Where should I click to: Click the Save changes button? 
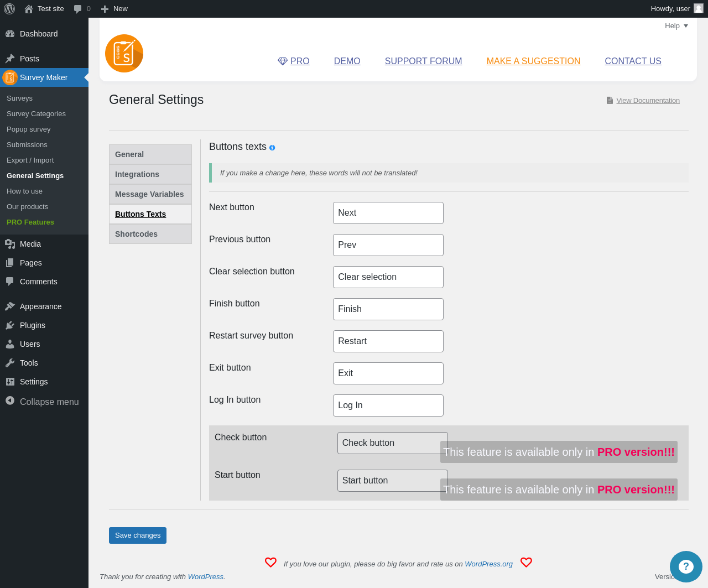pyautogui.click(x=138, y=535)
